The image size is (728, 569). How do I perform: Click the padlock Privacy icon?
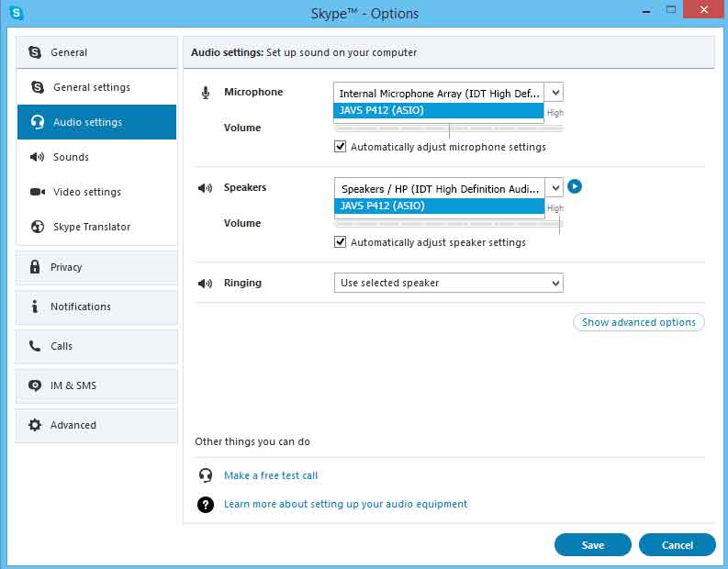click(x=35, y=267)
